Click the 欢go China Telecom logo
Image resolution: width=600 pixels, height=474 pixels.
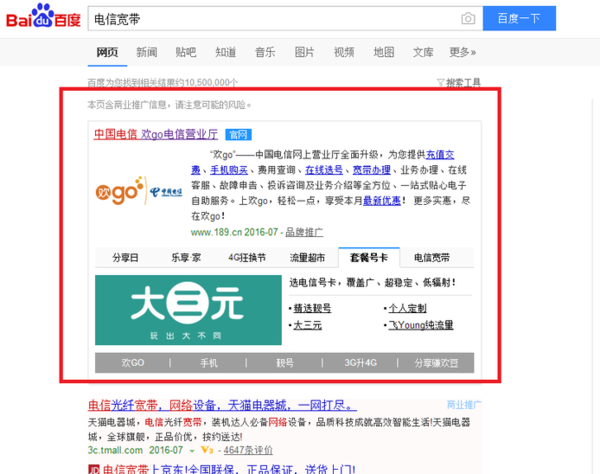(139, 191)
